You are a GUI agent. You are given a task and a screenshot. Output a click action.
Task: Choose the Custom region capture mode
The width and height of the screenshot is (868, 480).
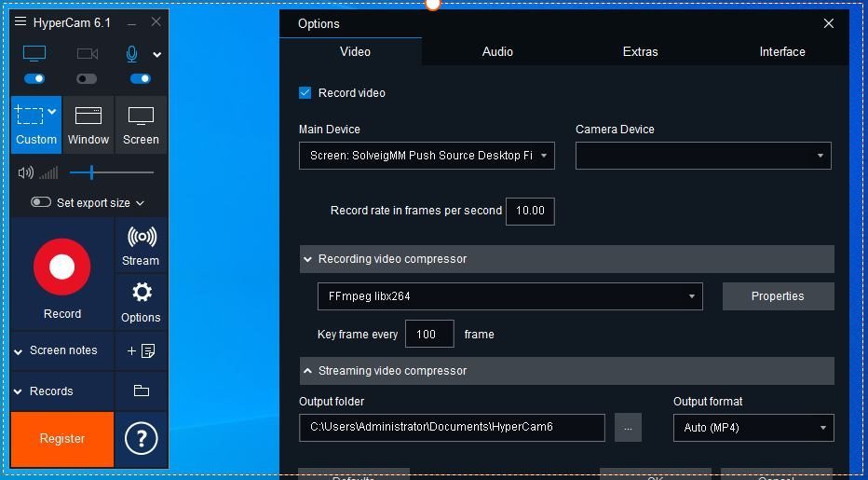36,125
